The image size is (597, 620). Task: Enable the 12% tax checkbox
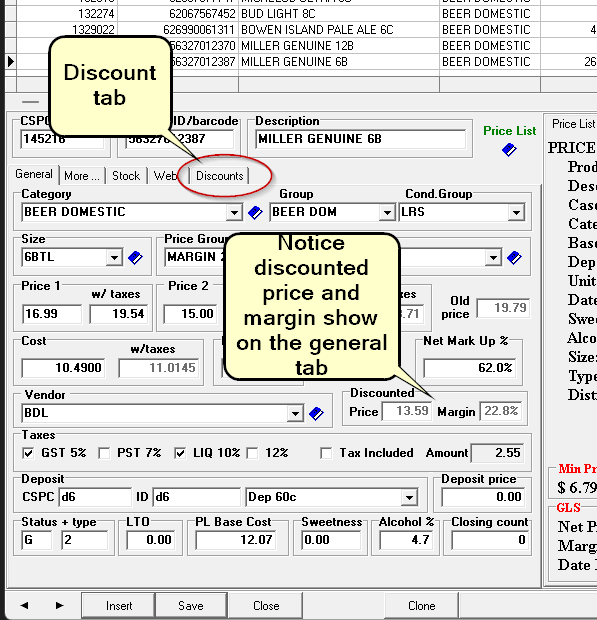[x=252, y=453]
